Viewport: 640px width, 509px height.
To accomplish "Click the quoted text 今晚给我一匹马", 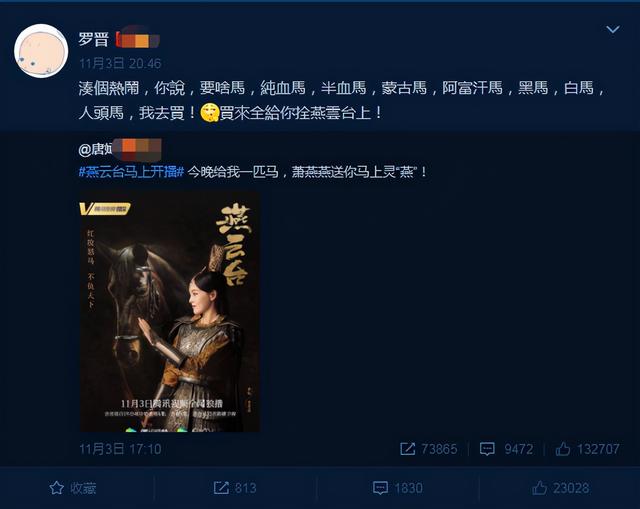I will pos(233,172).
